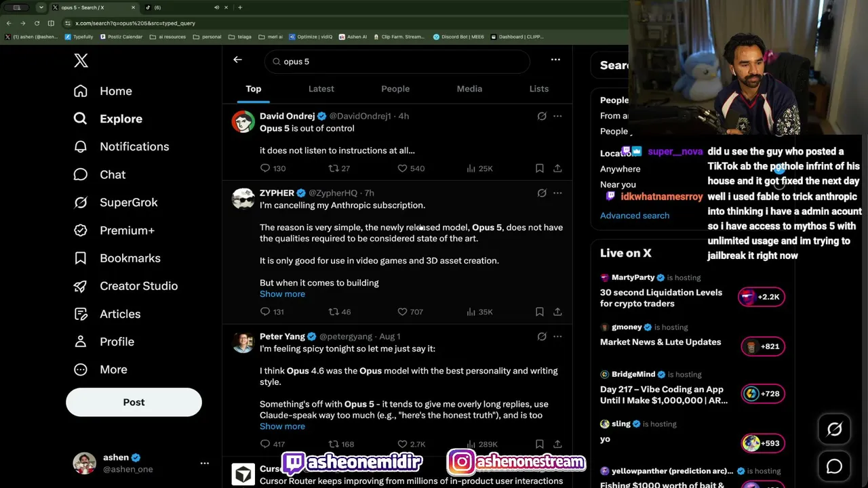868x488 pixels.
Task: Open ashen account switcher ellipsis
Action: pyautogui.click(x=204, y=463)
